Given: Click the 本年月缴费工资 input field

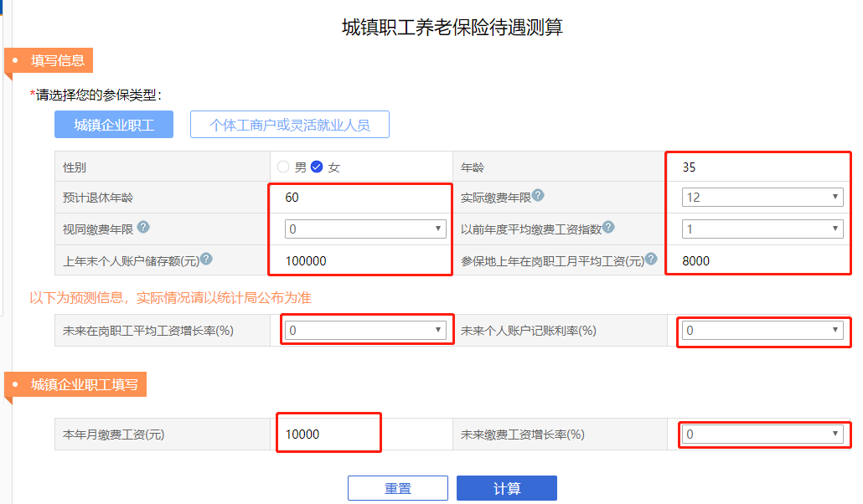Looking at the screenshot, I should coord(327,433).
